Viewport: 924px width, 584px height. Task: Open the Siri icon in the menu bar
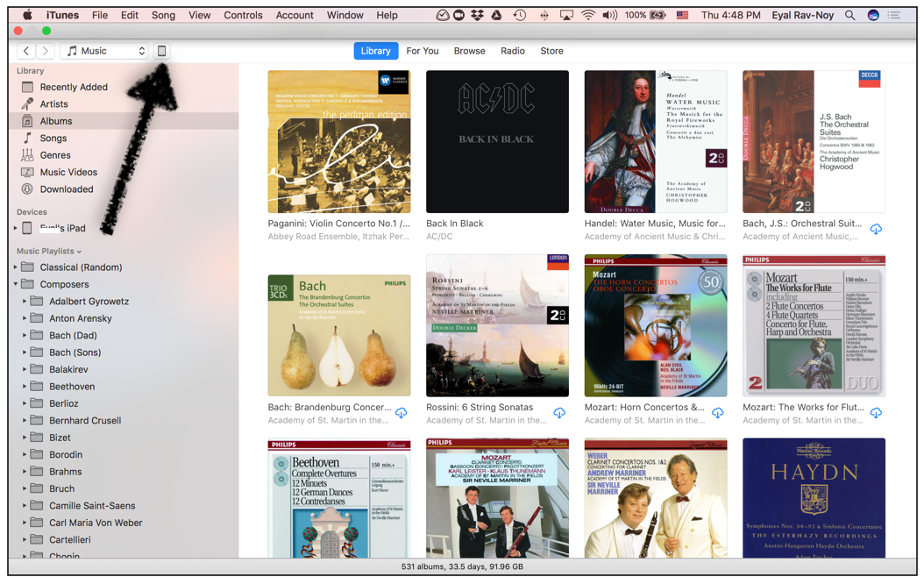873,15
